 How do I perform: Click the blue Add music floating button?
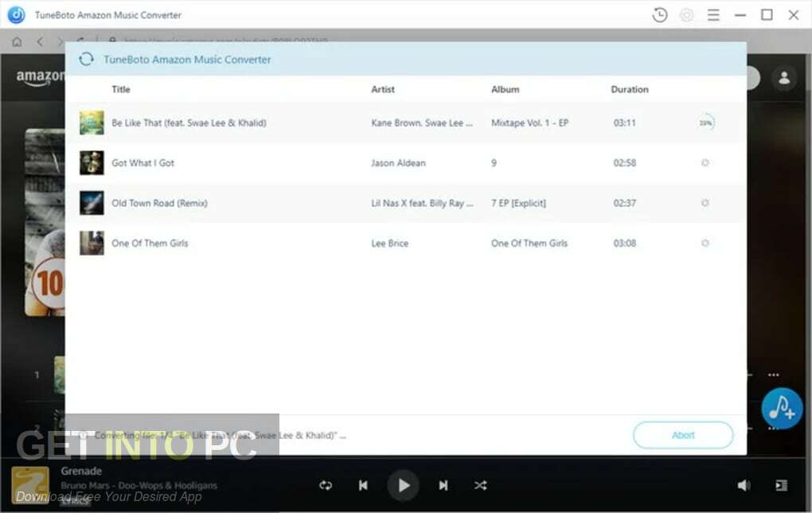[782, 409]
